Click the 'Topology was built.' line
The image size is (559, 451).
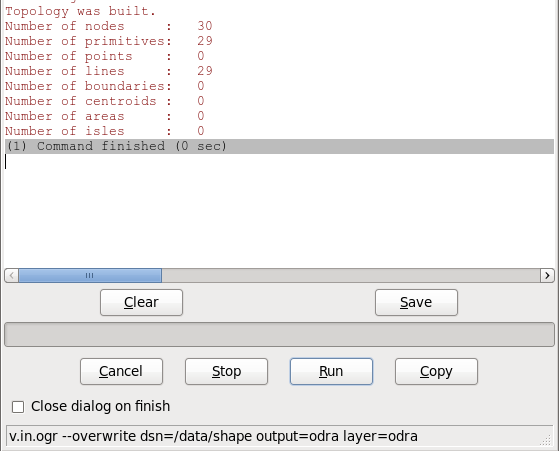pos(81,11)
